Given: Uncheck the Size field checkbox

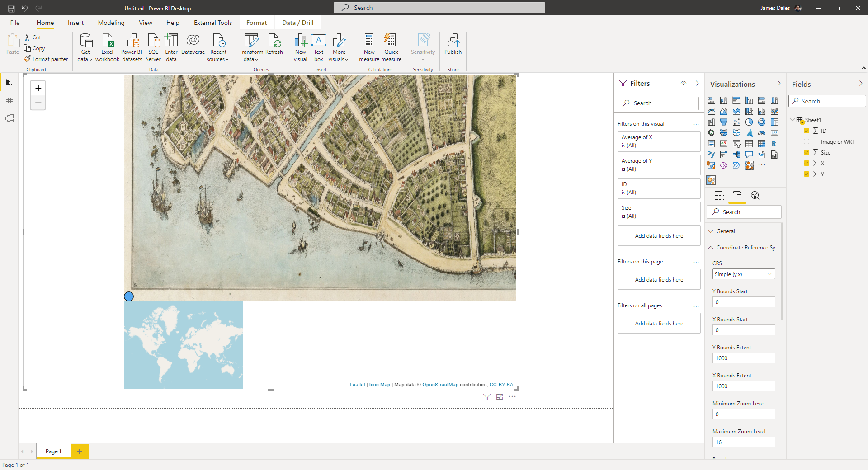Looking at the screenshot, I should pyautogui.click(x=807, y=152).
